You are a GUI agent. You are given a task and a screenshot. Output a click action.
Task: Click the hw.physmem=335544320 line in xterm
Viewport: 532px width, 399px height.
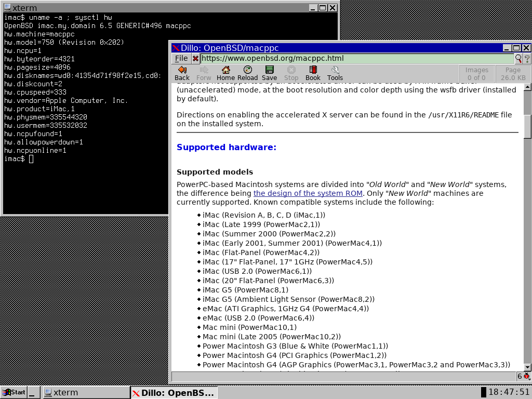pos(46,117)
